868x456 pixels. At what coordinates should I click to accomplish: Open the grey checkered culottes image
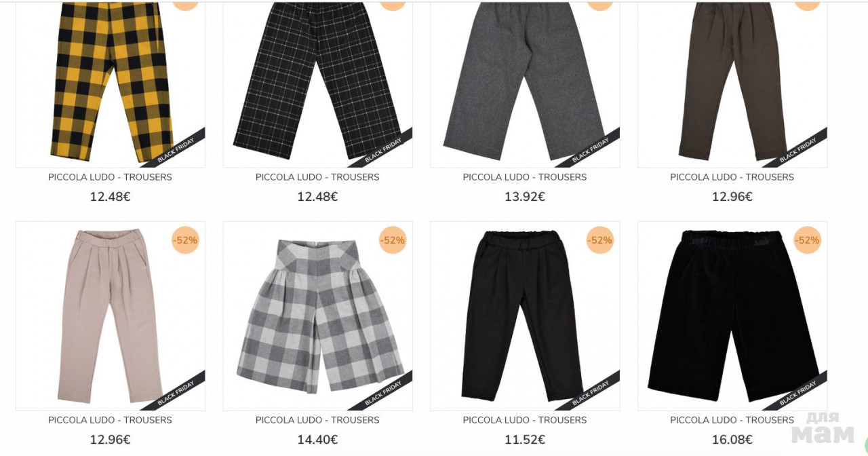(x=318, y=316)
